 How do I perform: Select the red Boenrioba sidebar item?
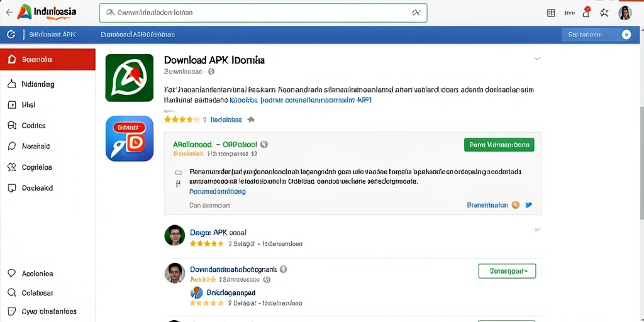(x=48, y=60)
